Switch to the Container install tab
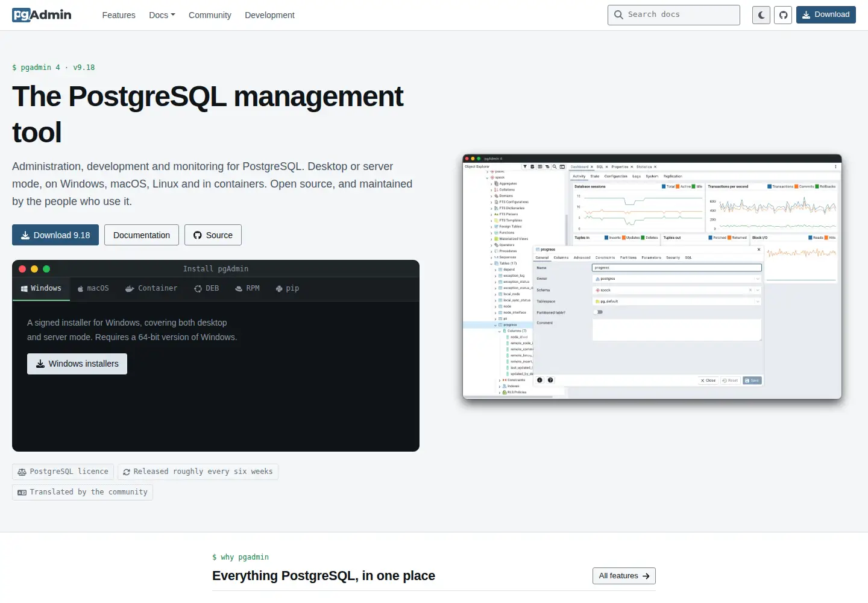Image resolution: width=868 pixels, height=603 pixels. 151,289
